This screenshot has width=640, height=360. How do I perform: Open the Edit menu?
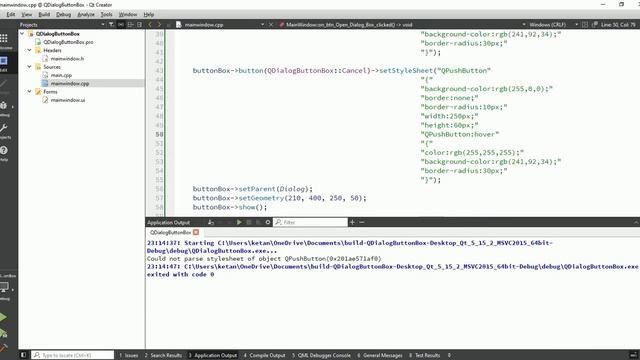pyautogui.click(x=11, y=14)
